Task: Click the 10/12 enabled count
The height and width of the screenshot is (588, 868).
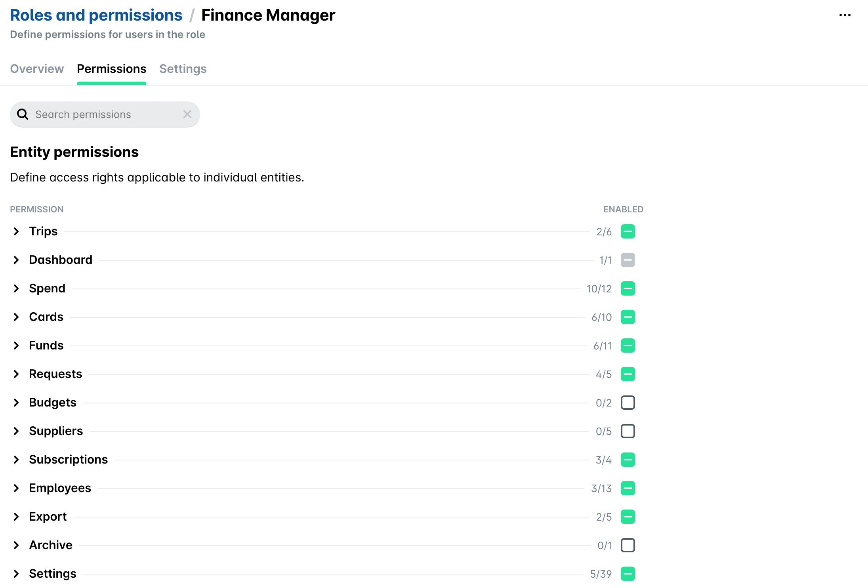Action: click(599, 289)
